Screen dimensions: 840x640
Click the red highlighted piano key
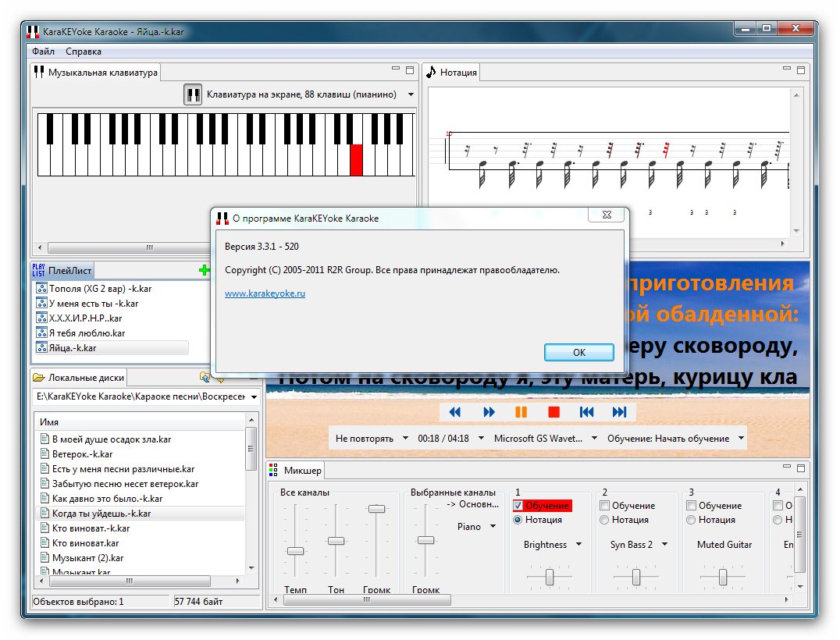pos(356,159)
